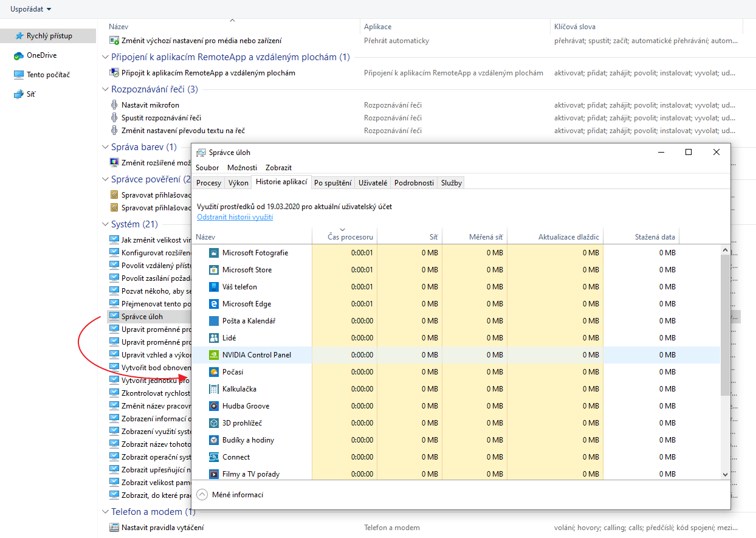Collapse the Správce pověření group

pos(105,179)
